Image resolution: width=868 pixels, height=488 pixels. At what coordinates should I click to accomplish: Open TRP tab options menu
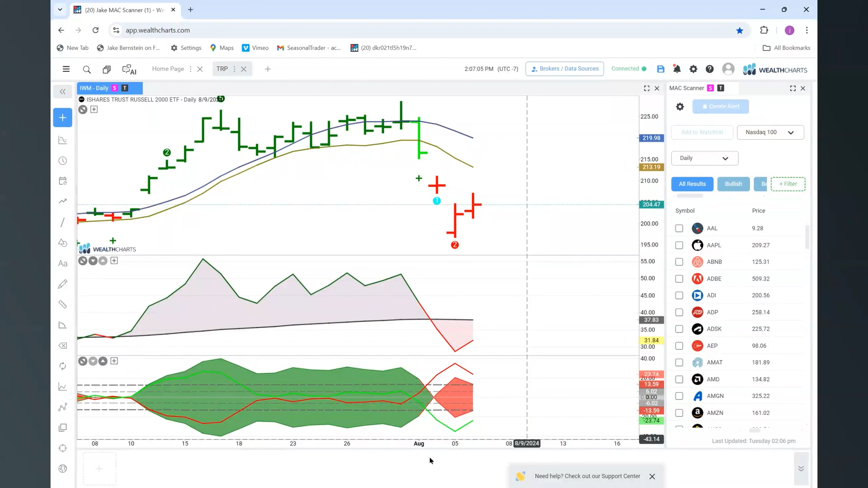[234, 69]
